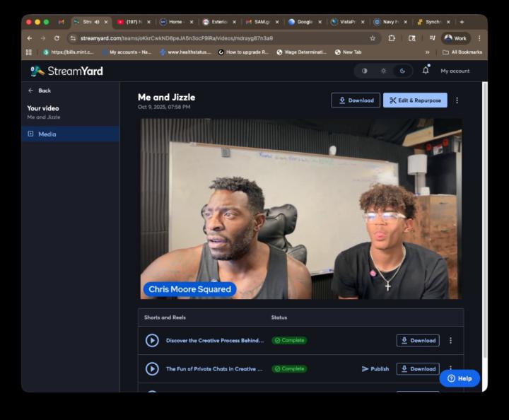This screenshot has width=509, height=420.
Task: Reload the StreamYard page
Action: coord(57,38)
